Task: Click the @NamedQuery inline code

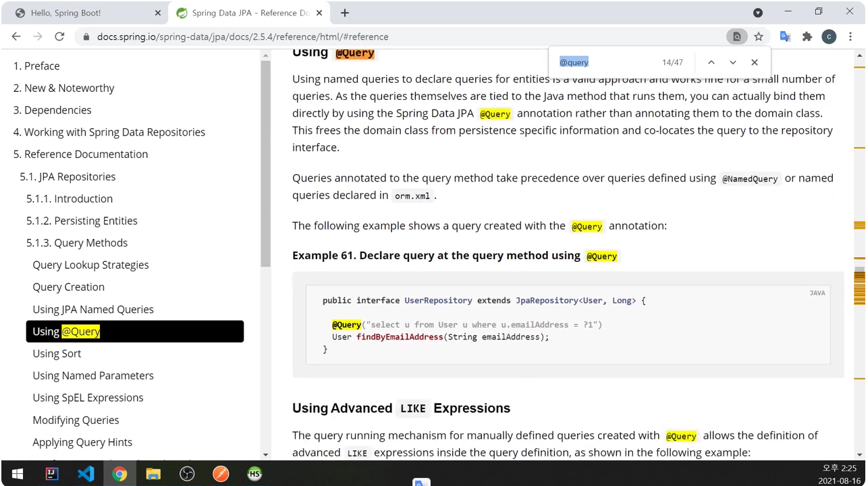Action: point(750,179)
